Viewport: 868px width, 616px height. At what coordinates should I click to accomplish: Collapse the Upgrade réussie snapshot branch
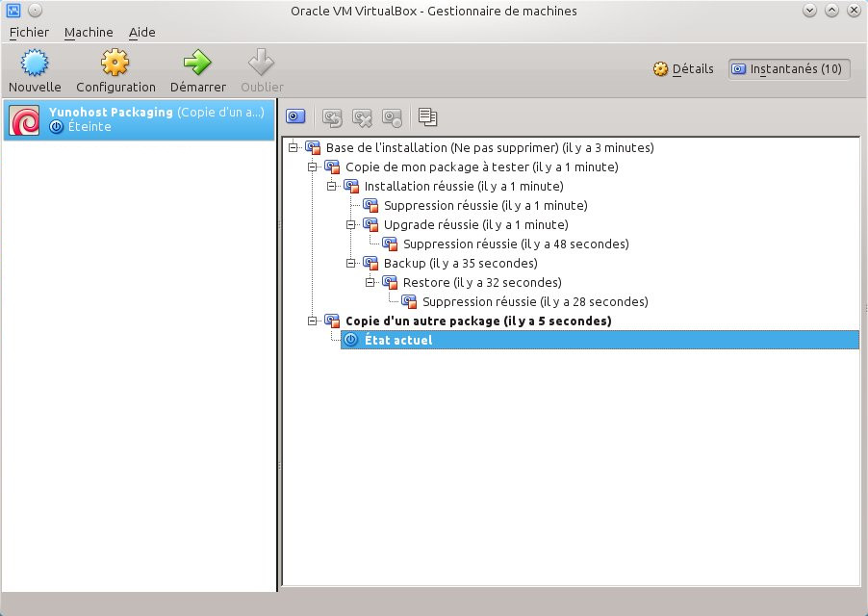click(350, 224)
